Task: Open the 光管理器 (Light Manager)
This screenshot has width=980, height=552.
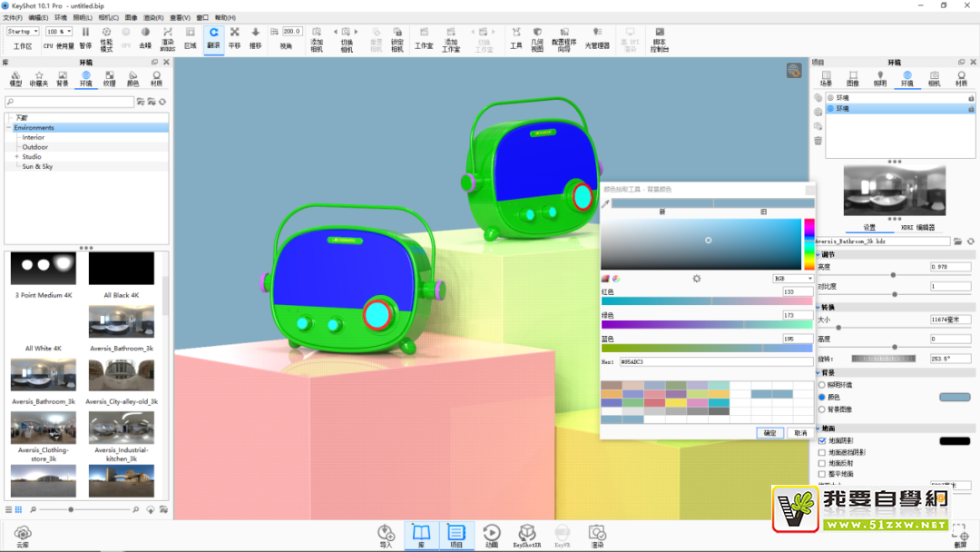Action: (x=596, y=37)
